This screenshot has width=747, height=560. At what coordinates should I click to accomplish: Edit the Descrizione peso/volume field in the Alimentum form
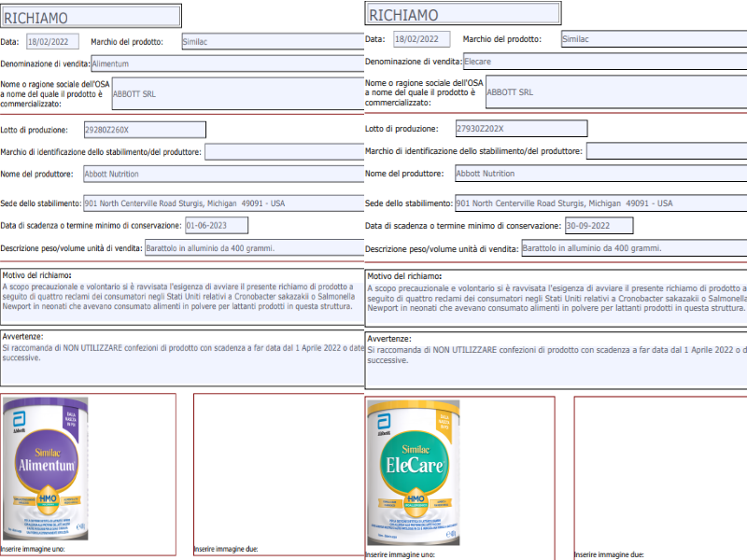255,248
